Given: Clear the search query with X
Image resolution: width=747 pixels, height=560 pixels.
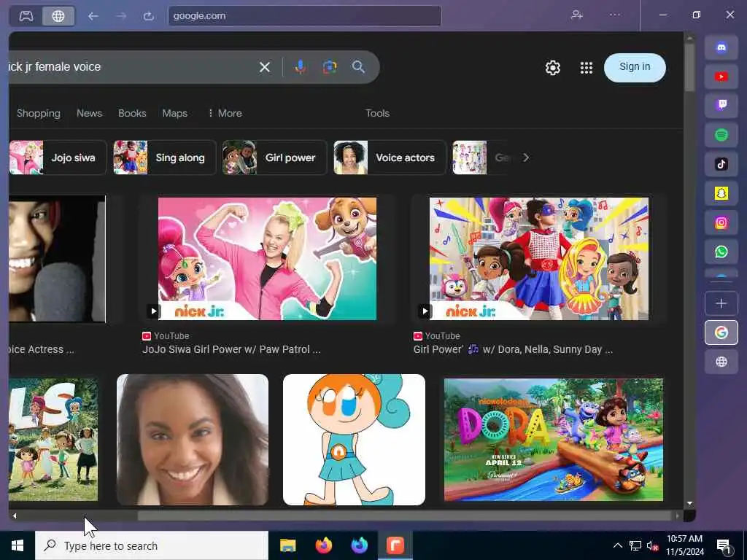Looking at the screenshot, I should (x=264, y=67).
